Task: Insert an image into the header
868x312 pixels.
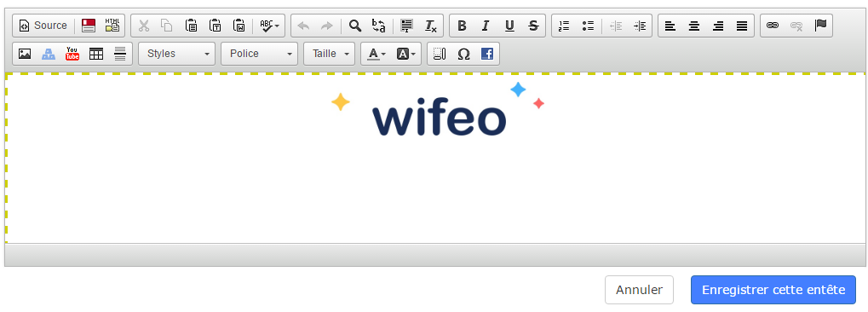Action: tap(25, 54)
